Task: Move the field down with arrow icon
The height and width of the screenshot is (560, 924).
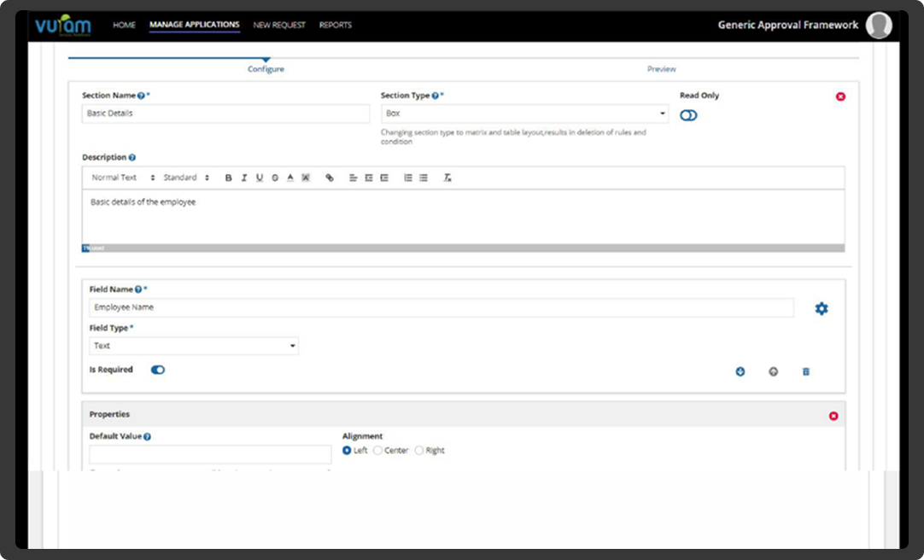Action: [740, 371]
